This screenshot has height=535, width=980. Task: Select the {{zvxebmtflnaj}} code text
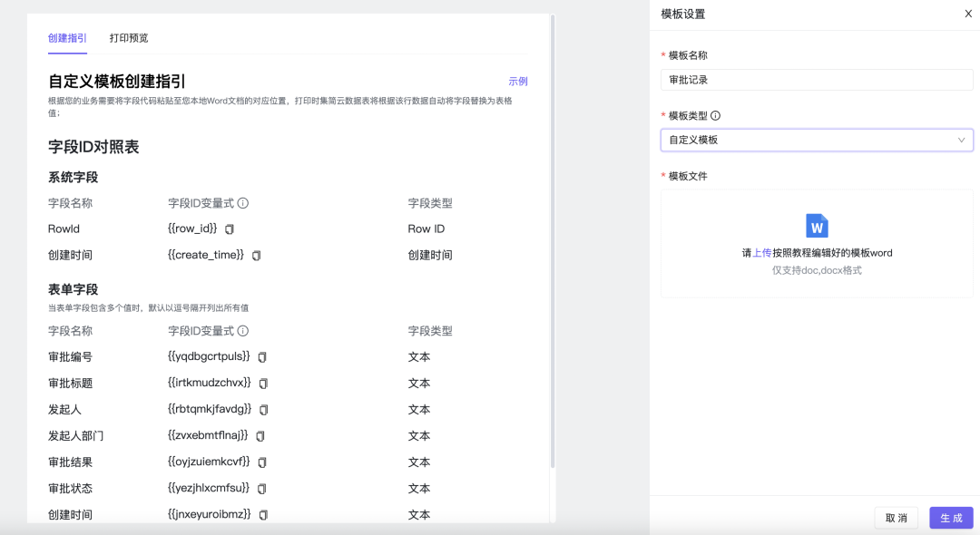[x=208, y=435]
